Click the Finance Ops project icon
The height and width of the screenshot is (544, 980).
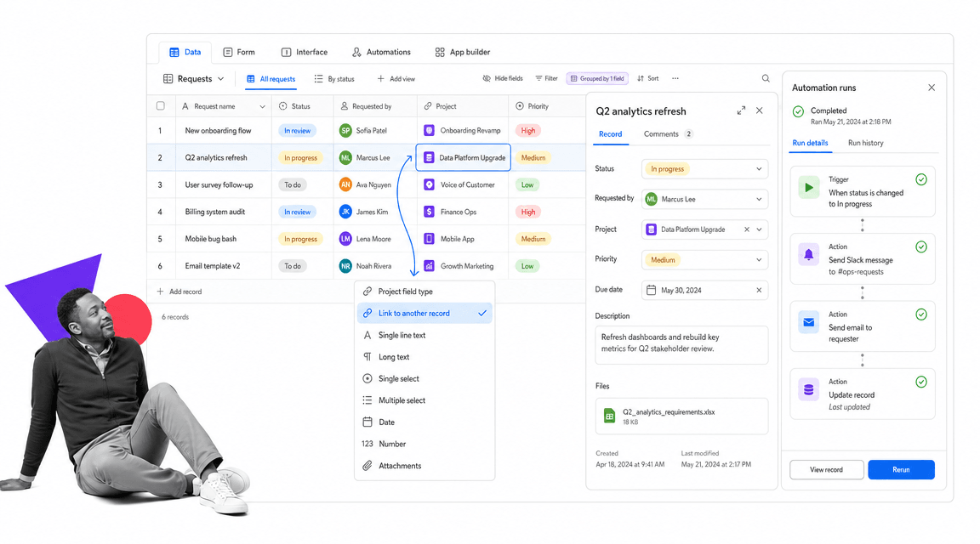coord(430,212)
